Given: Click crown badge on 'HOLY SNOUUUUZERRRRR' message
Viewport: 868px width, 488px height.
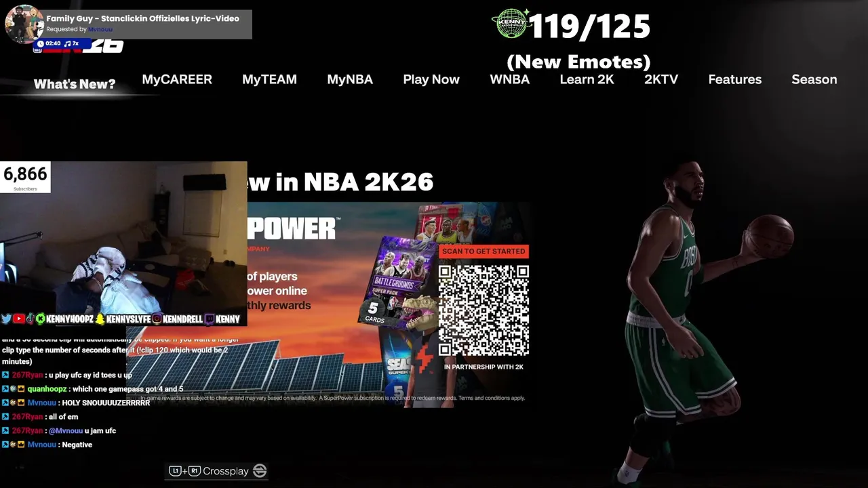Looking at the screenshot, I should coord(21,403).
